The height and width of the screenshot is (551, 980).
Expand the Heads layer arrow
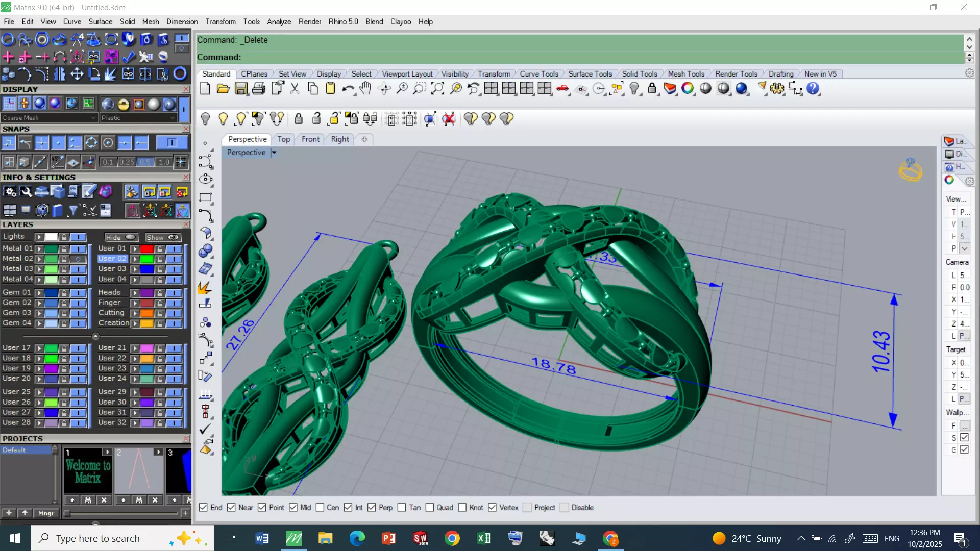click(135, 293)
